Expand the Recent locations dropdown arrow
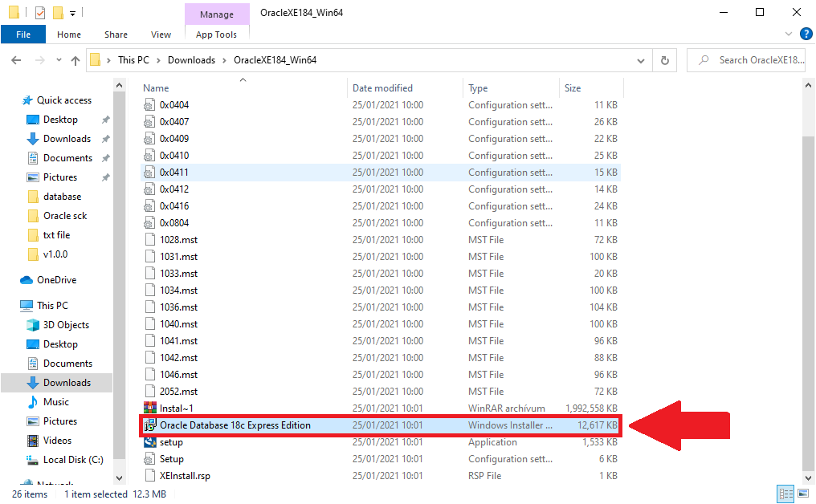Image resolution: width=816 pixels, height=504 pixels. click(59, 60)
